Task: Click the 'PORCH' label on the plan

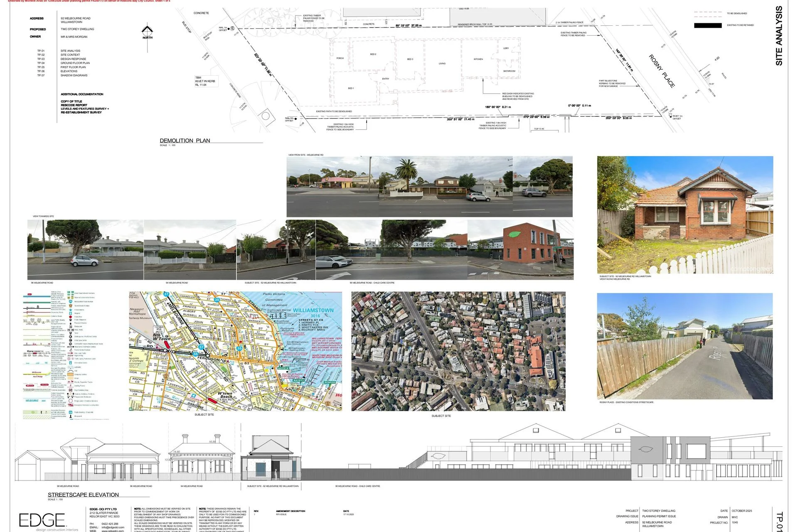Action: point(340,58)
